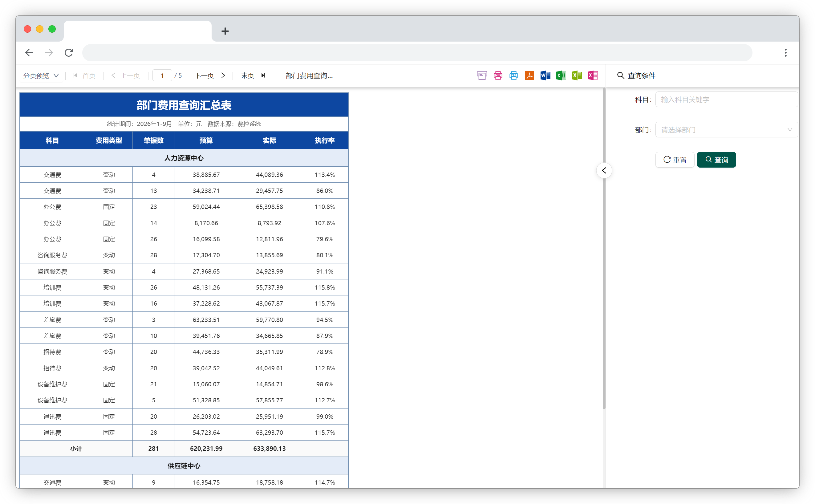Click the purple print icon
815x504 pixels.
(482, 76)
